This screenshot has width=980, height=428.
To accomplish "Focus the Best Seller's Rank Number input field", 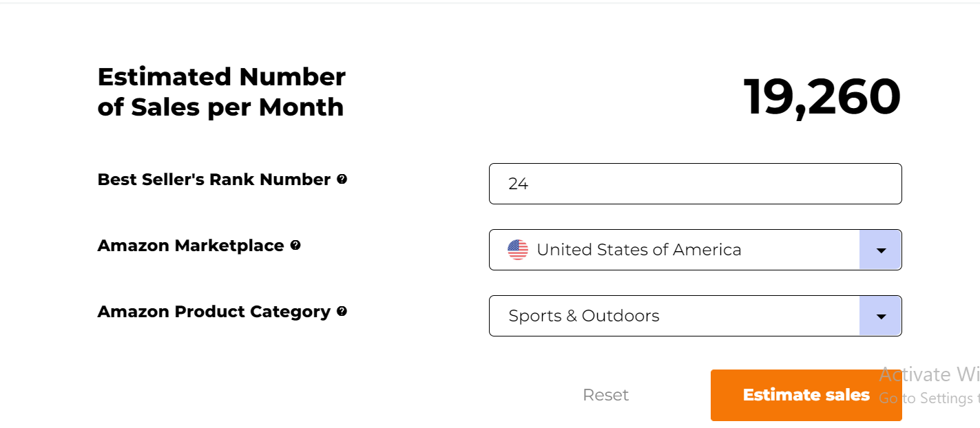I will (x=695, y=184).
